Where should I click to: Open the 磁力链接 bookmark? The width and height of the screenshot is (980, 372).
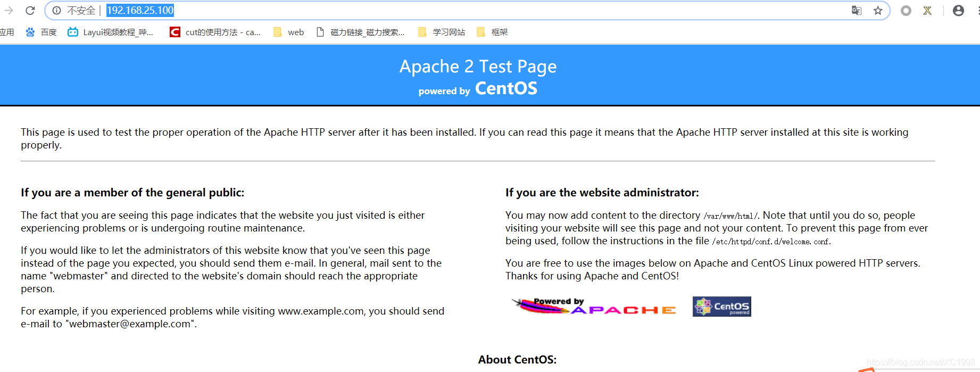point(361,32)
